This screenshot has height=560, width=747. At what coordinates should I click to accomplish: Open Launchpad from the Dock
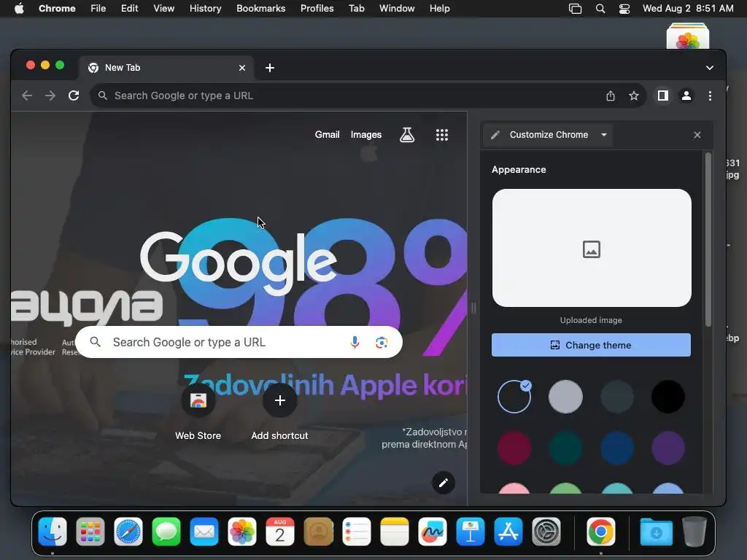pos(90,532)
